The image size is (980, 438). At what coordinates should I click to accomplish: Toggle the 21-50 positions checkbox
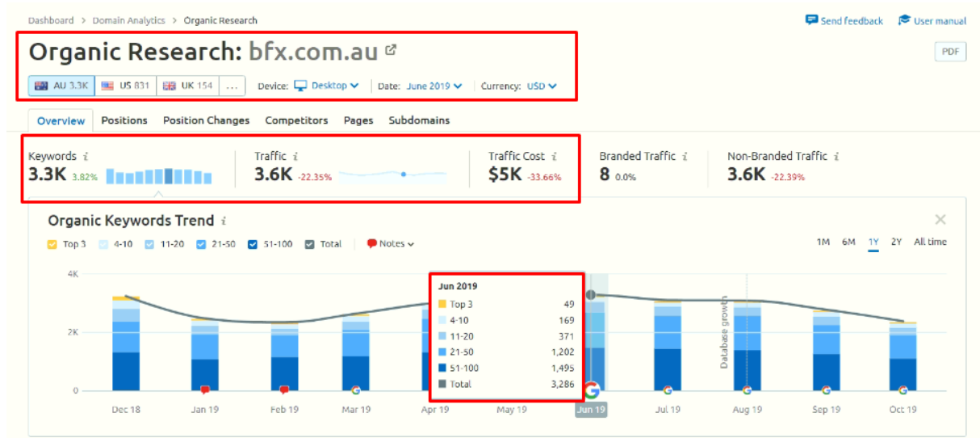[x=201, y=244]
